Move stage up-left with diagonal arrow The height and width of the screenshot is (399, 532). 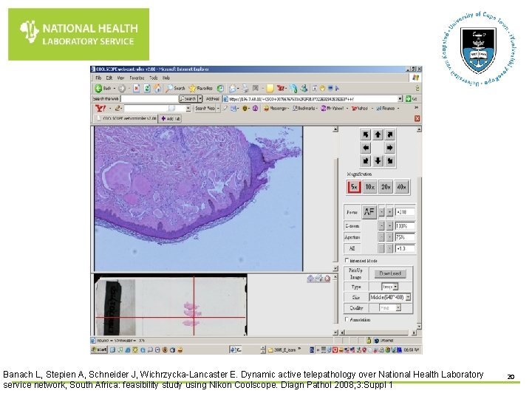tap(366, 135)
